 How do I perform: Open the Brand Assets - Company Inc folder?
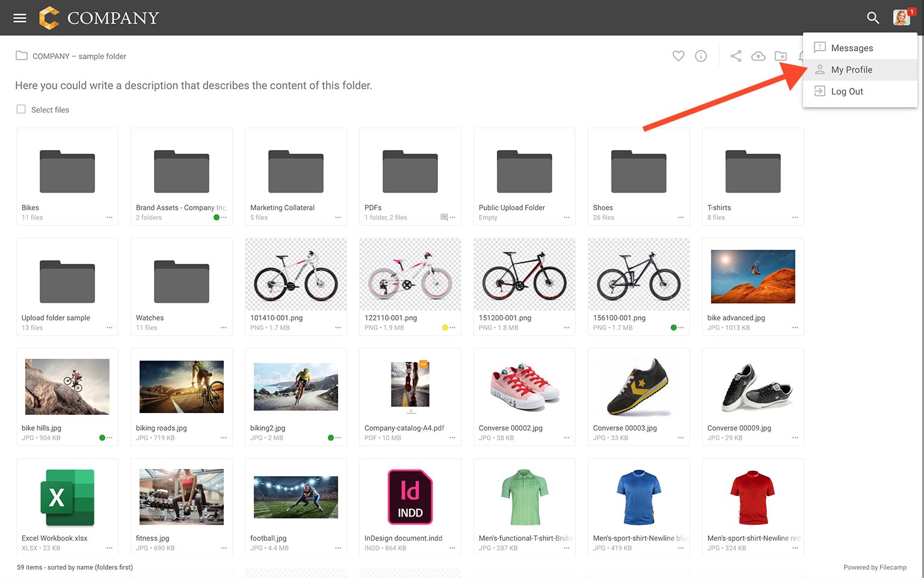[x=182, y=171]
